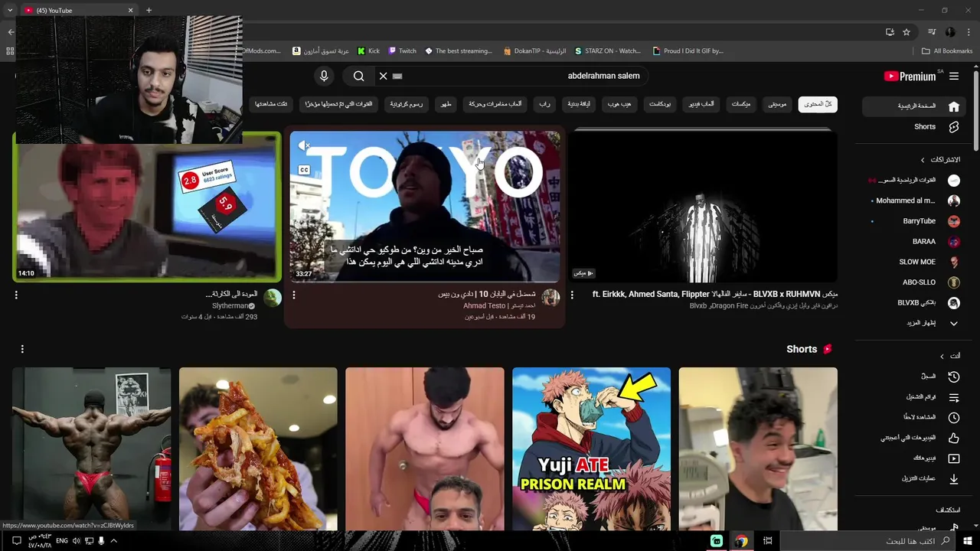The height and width of the screenshot is (551, 980).
Task: Open liked videos thumbs-up icon
Action: click(953, 438)
